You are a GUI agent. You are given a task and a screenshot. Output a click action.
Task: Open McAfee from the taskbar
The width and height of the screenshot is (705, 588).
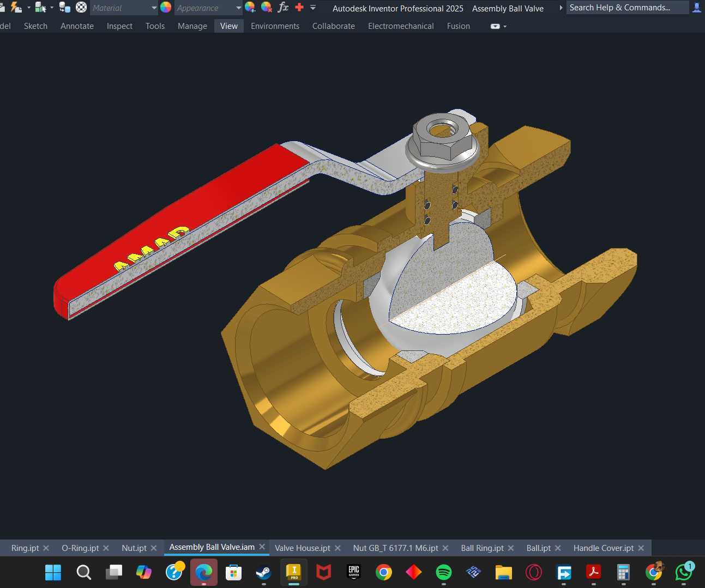click(324, 572)
